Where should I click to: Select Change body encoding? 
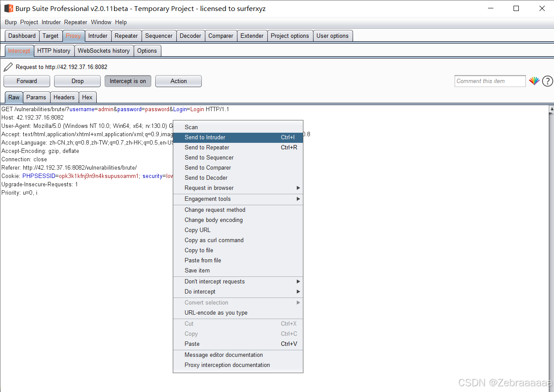tap(238, 220)
